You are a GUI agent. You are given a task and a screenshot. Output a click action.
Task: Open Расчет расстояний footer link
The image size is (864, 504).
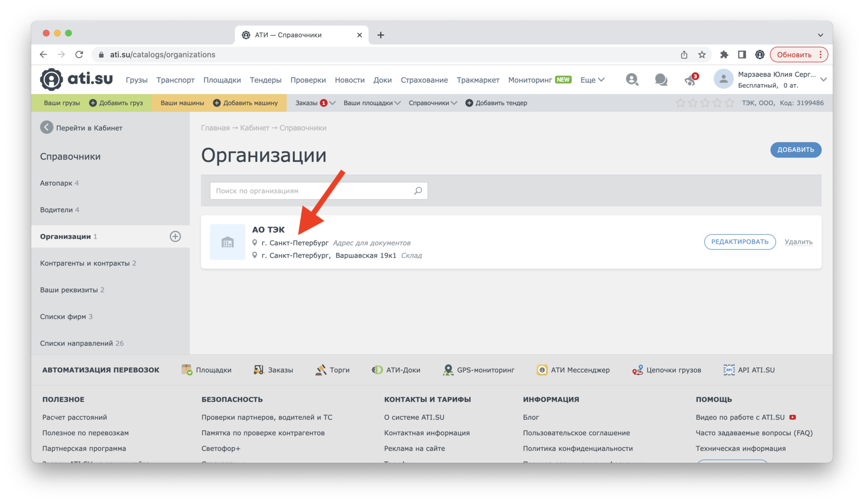pos(75,417)
